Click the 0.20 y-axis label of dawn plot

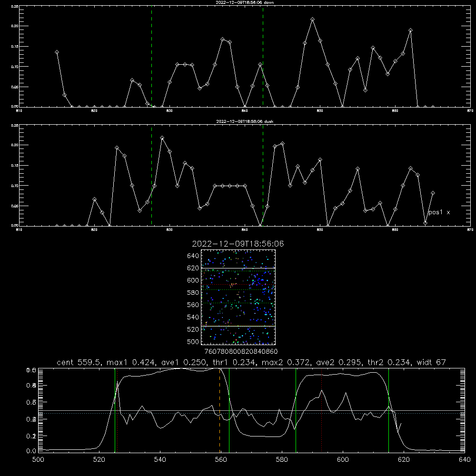[15, 26]
